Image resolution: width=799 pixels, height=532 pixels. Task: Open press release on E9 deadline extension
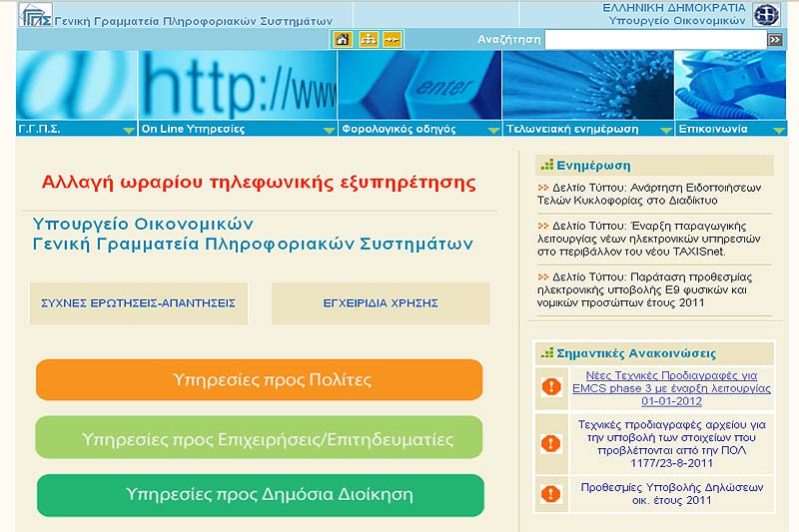point(644,289)
